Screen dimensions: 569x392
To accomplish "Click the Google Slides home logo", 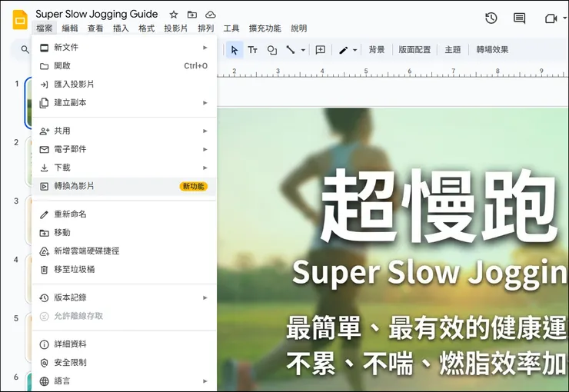I will coord(20,19).
